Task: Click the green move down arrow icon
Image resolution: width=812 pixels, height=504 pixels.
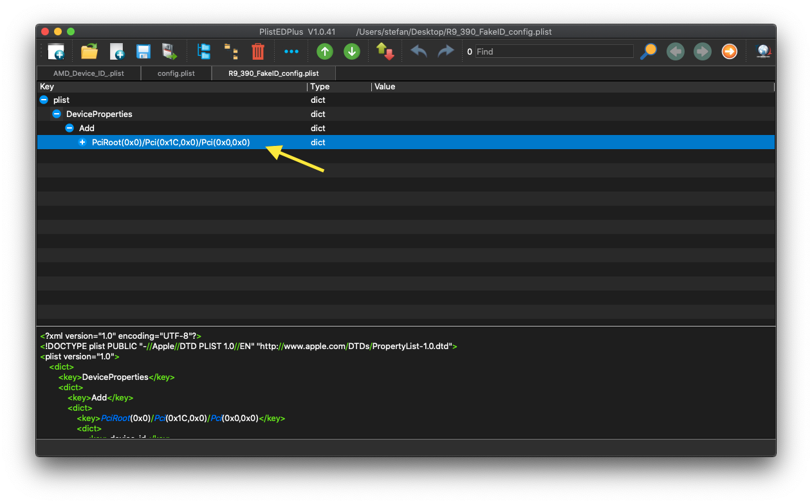Action: tap(351, 51)
